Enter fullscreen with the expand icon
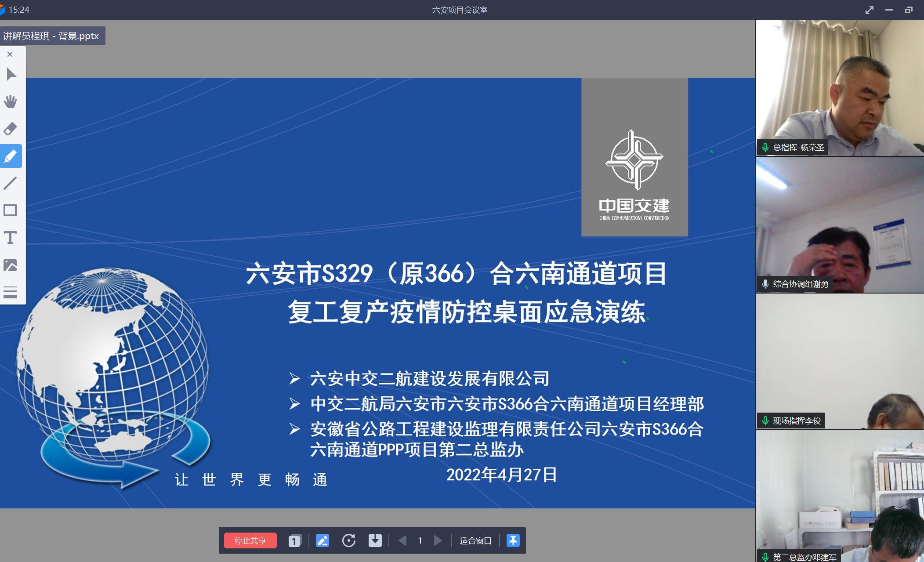924x562 pixels. [x=870, y=9]
